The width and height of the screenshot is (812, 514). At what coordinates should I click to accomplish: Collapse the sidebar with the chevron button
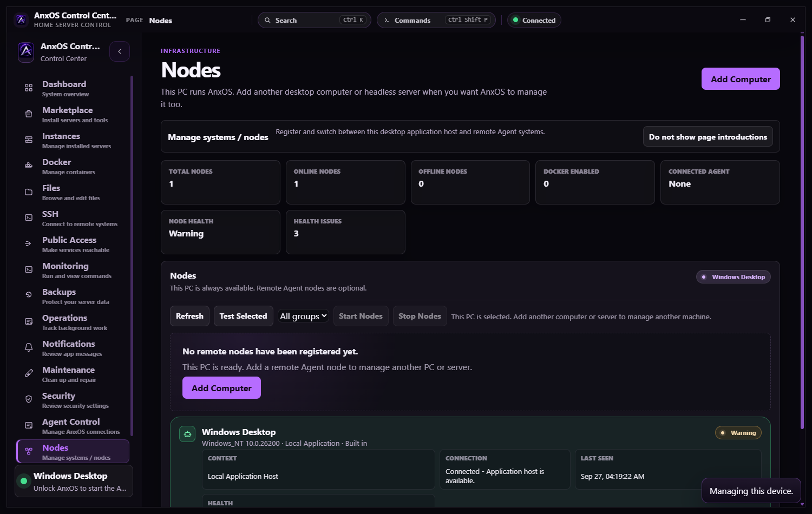120,51
